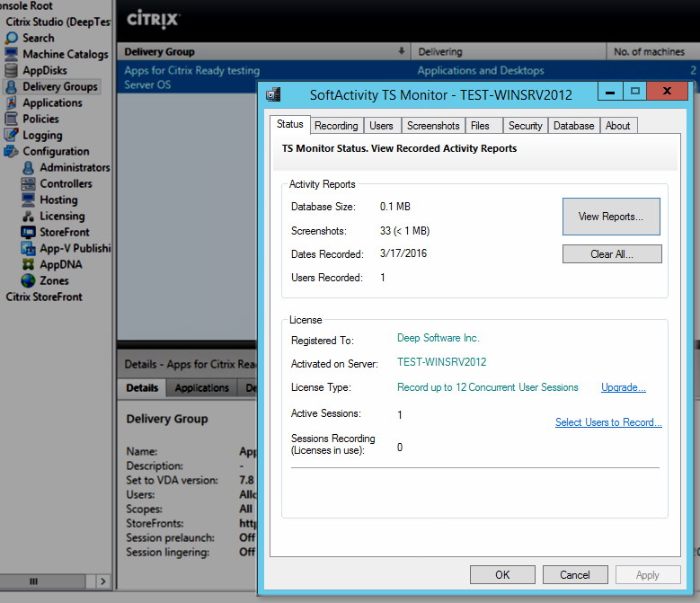Screen dimensions: 700x603
Task: Click the Search magnifier icon in Citrix Studio tree
Action: 11,38
